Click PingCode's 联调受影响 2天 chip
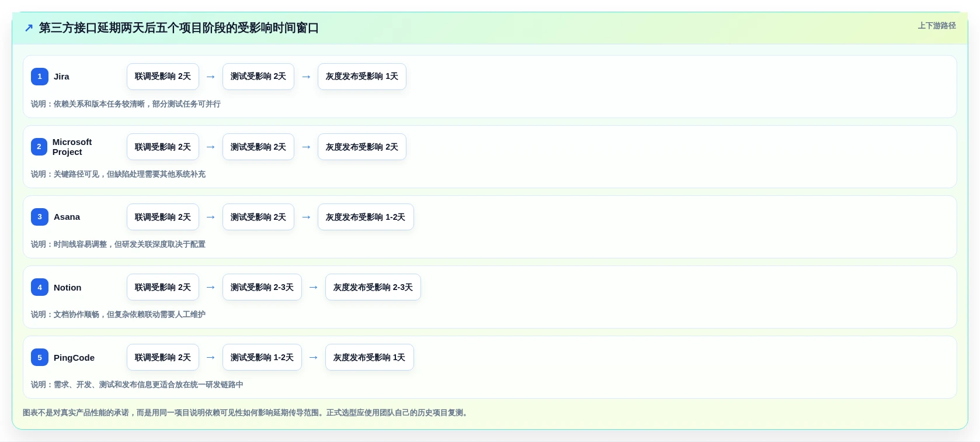This screenshot has width=980, height=442. 163,357
